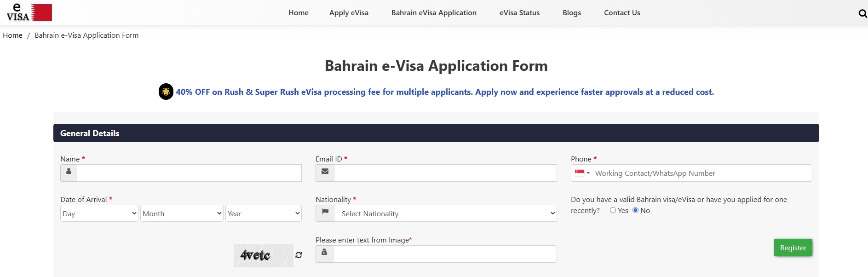868x277 pixels.
Task: Open eVisa Status page
Action: (520, 13)
